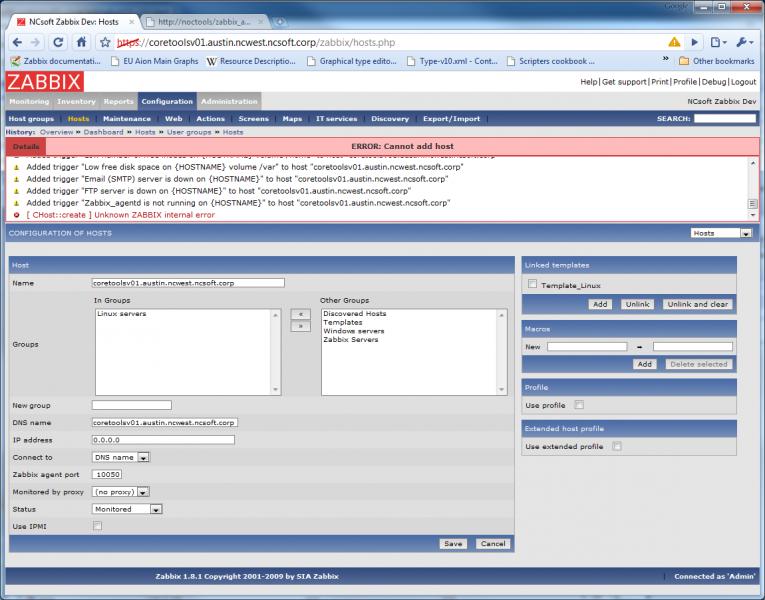Image resolution: width=765 pixels, height=600 pixels.
Task: Open Status Monitored dropdown
Action: 127,509
